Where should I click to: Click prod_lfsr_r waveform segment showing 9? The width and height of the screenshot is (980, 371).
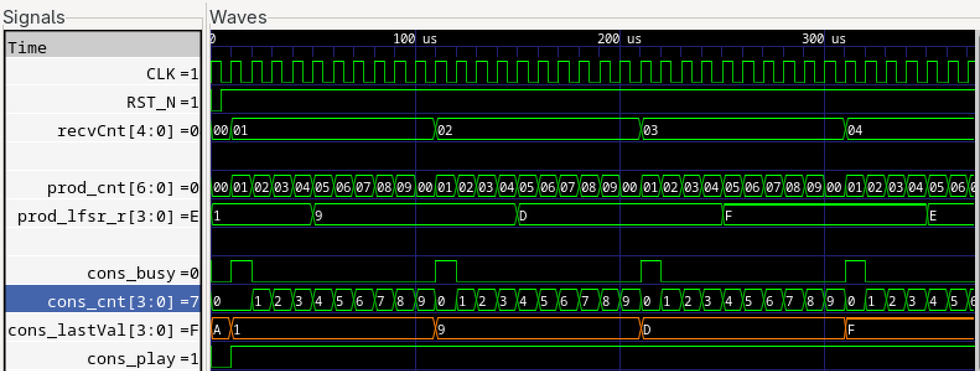point(415,216)
